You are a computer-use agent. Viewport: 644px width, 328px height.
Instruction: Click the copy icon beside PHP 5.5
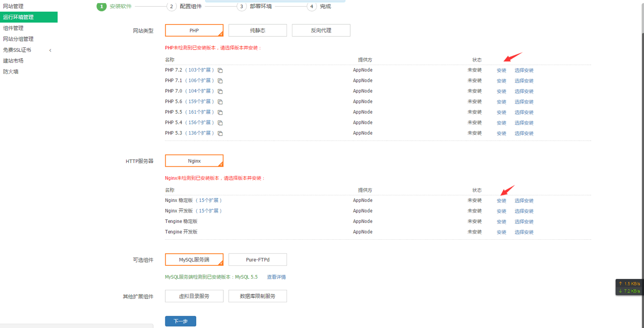(x=220, y=112)
